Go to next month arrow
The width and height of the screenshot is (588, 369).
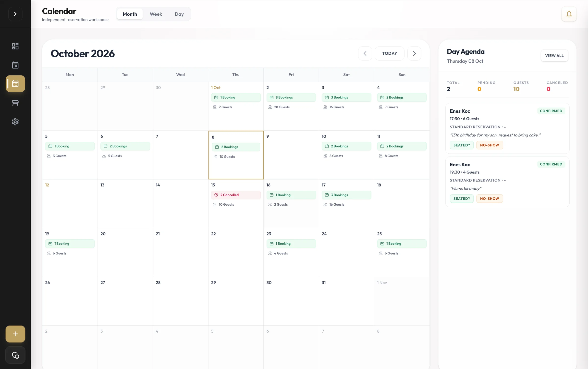coord(414,53)
